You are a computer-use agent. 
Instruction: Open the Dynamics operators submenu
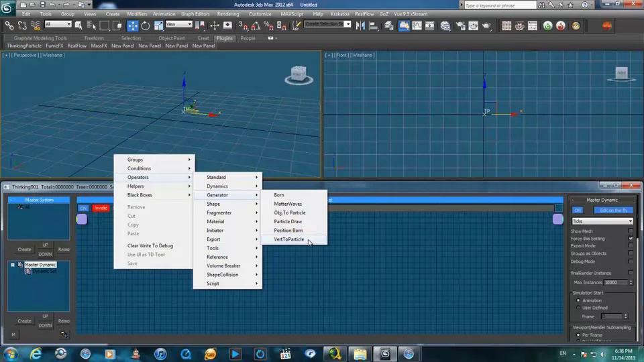tap(227, 186)
